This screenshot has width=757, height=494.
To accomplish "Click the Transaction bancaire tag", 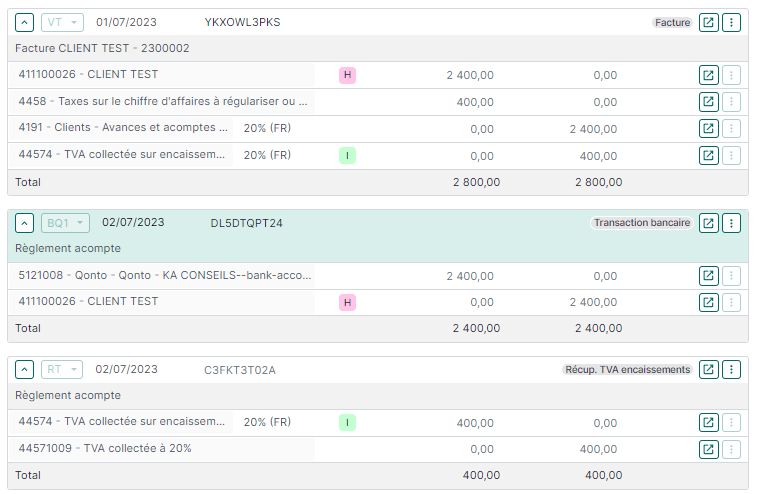I will [x=641, y=223].
